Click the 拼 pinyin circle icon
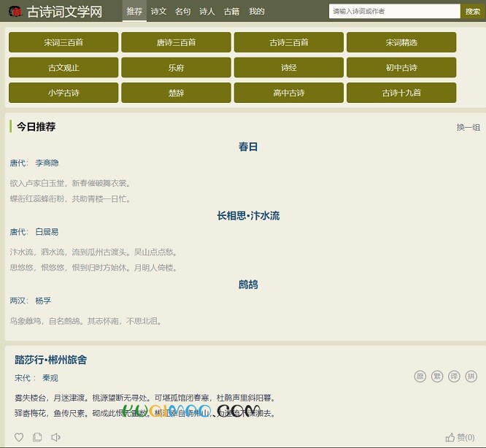Image resolution: width=486 pixels, height=448 pixels. 471,376
